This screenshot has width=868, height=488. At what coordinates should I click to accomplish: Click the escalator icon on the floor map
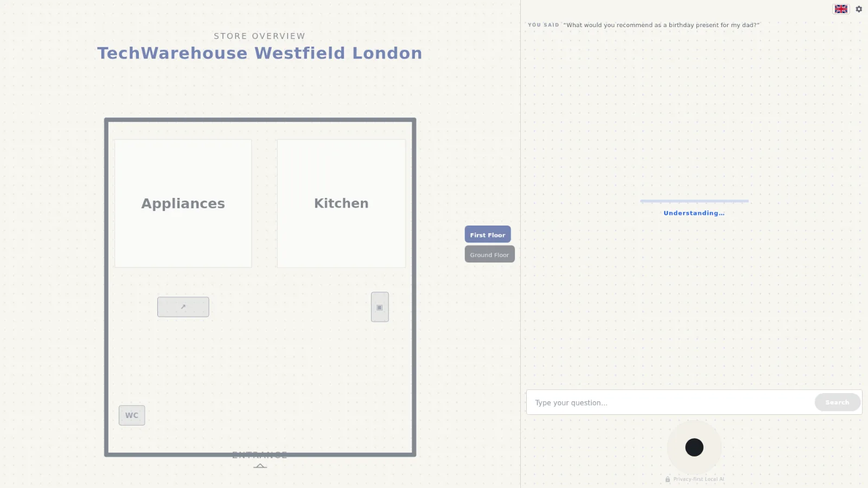[x=183, y=307]
